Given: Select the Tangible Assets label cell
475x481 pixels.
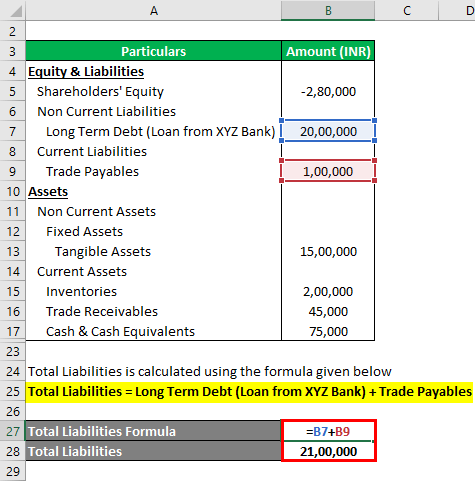Looking at the screenshot, I should pos(153,251).
